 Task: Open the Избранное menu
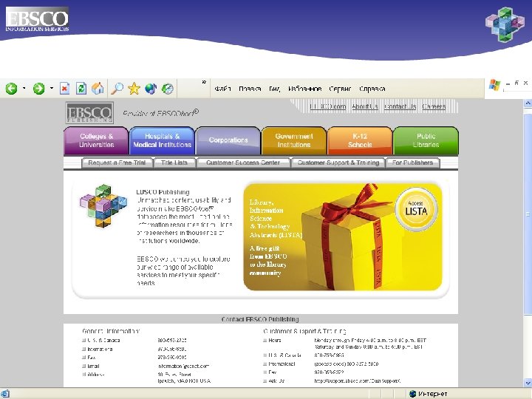pyautogui.click(x=304, y=89)
